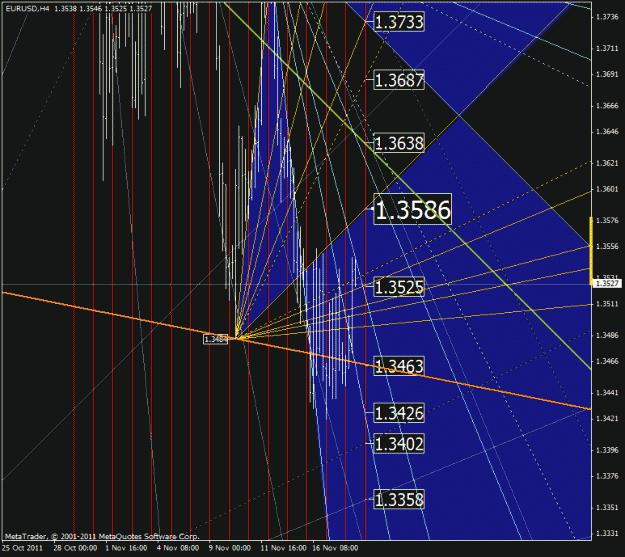Click the 1.3525 price level label

pos(399,287)
